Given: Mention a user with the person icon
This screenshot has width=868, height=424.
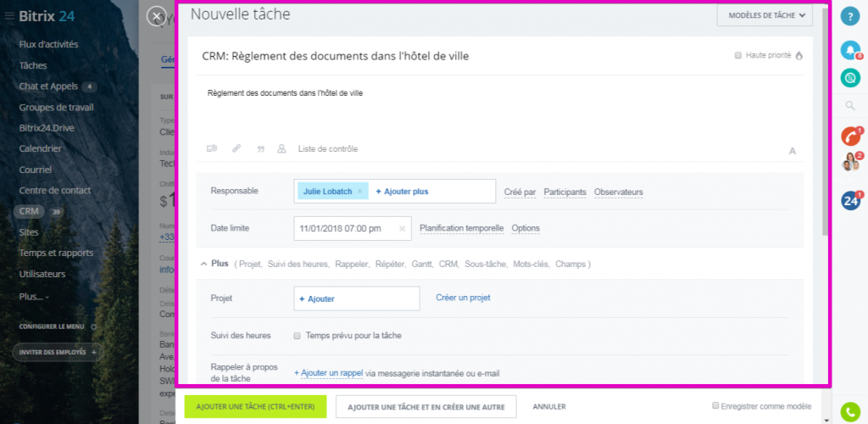Looking at the screenshot, I should pyautogui.click(x=281, y=149).
